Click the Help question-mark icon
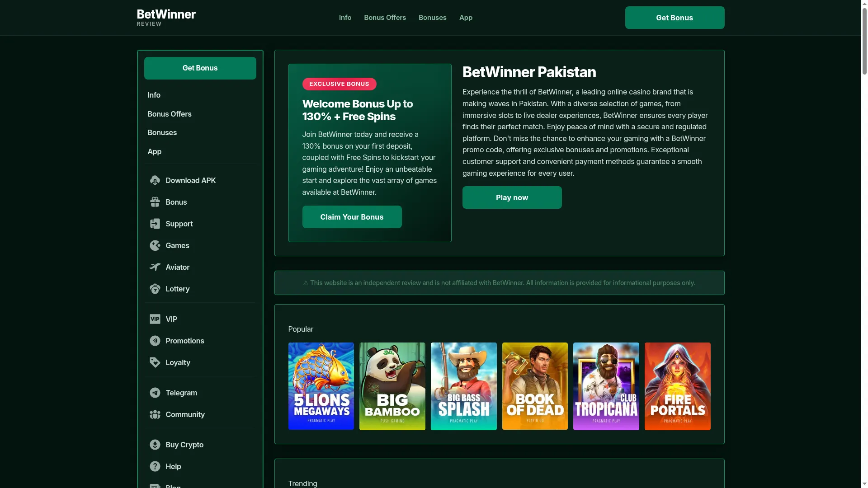Image resolution: width=868 pixels, height=488 pixels. tap(155, 466)
